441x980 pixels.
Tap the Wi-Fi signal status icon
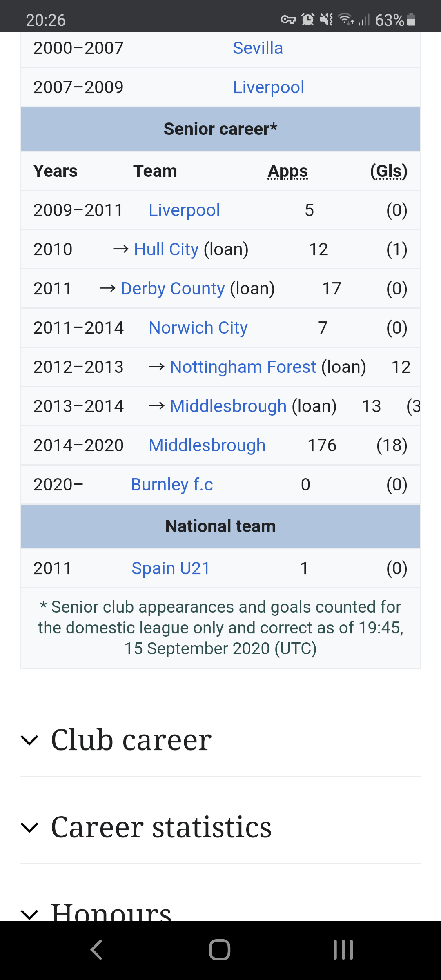(346, 19)
